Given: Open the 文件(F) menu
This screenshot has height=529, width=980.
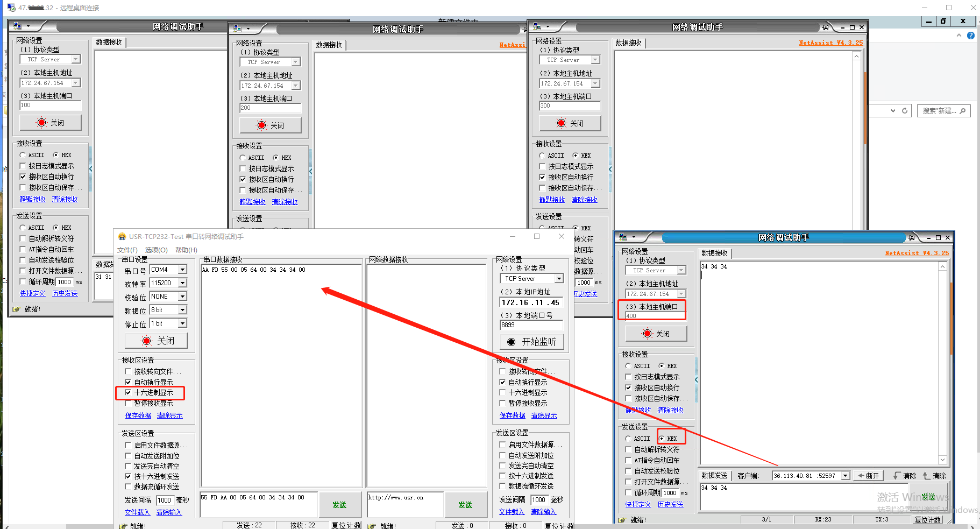Looking at the screenshot, I should point(127,250).
